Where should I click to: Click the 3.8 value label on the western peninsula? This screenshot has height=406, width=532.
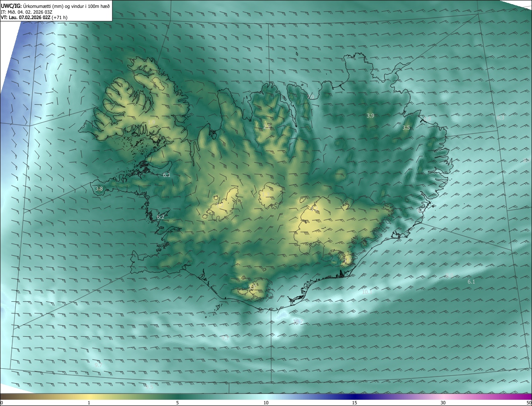click(99, 188)
